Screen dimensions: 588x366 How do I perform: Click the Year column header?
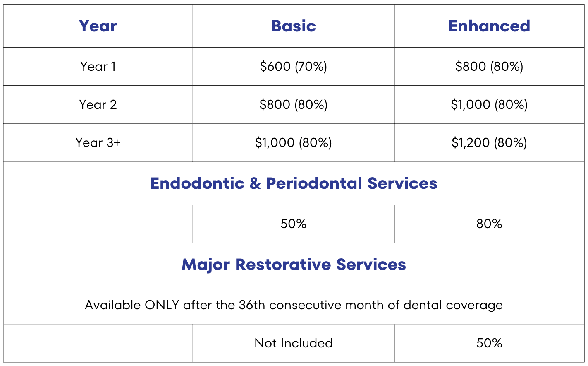pyautogui.click(x=98, y=26)
